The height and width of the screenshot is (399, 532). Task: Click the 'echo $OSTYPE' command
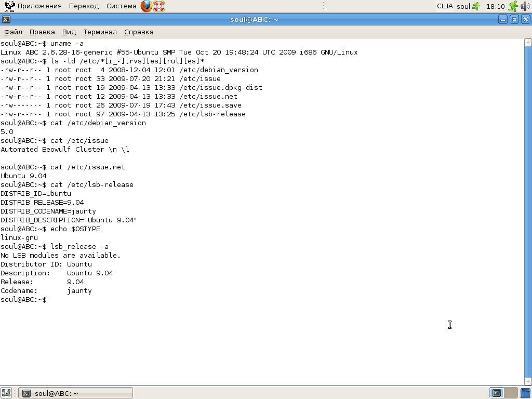75,229
